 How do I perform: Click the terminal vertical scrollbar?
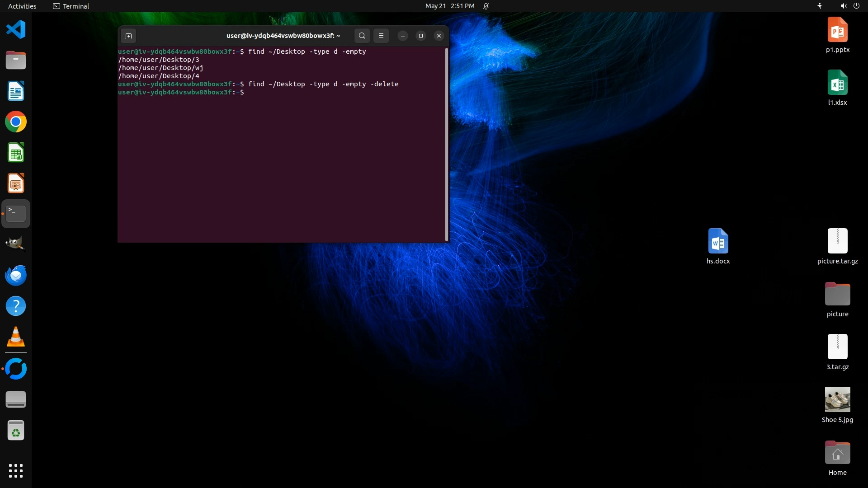(447, 145)
